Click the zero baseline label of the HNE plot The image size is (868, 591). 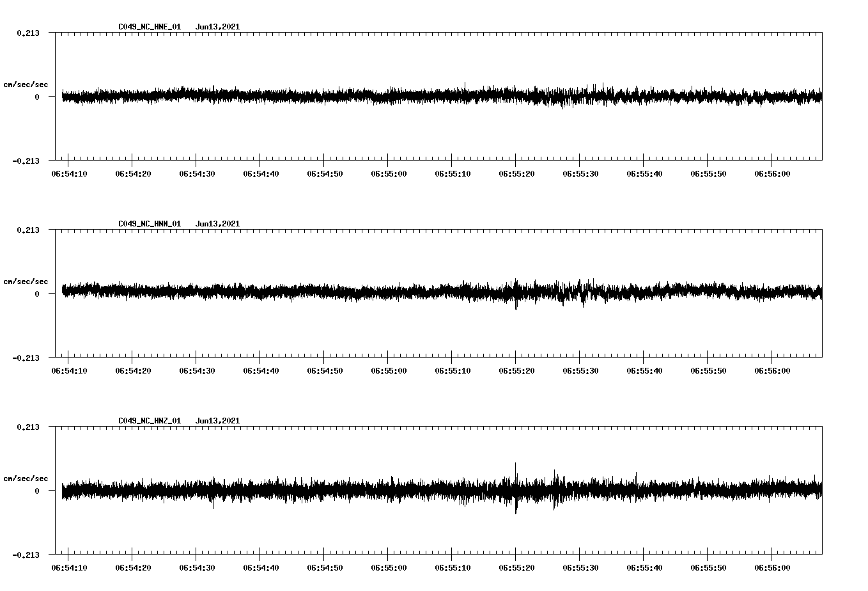36,97
